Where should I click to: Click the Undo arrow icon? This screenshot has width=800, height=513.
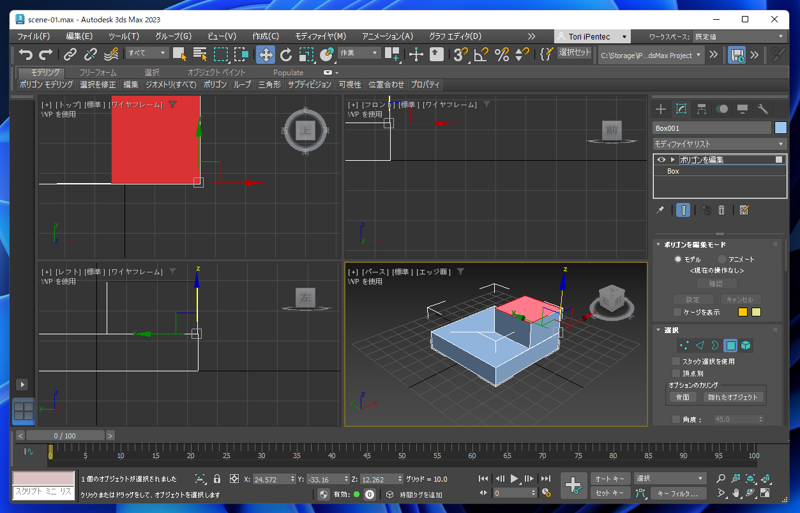coord(26,54)
